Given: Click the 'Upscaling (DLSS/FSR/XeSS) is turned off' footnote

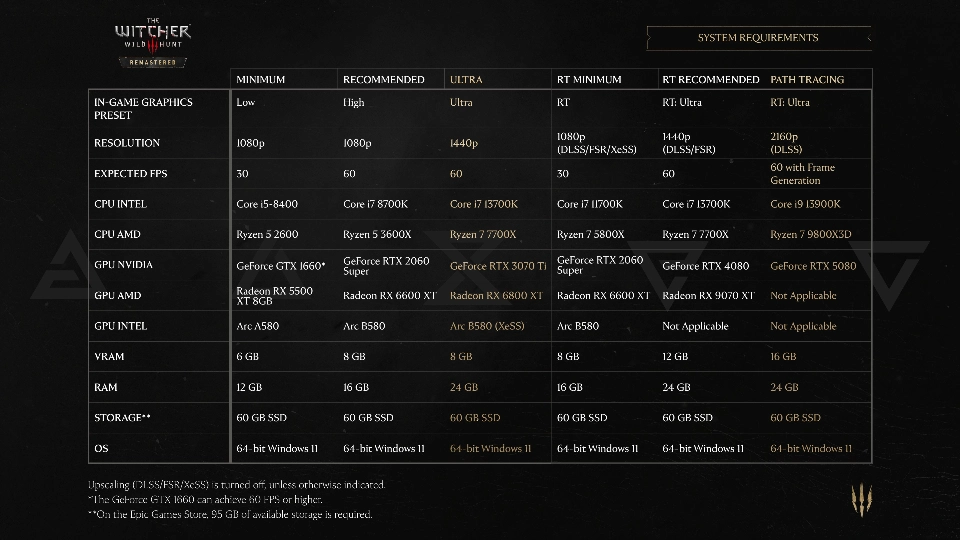Looking at the screenshot, I should (x=237, y=484).
